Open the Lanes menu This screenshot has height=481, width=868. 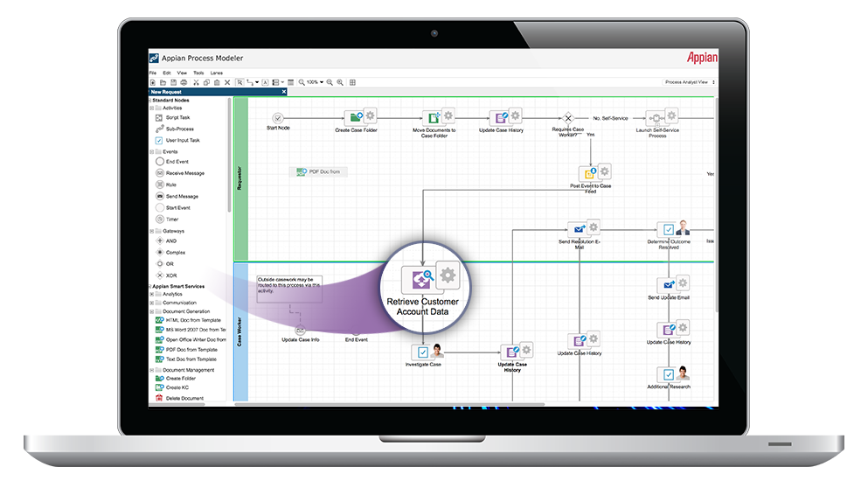216,73
